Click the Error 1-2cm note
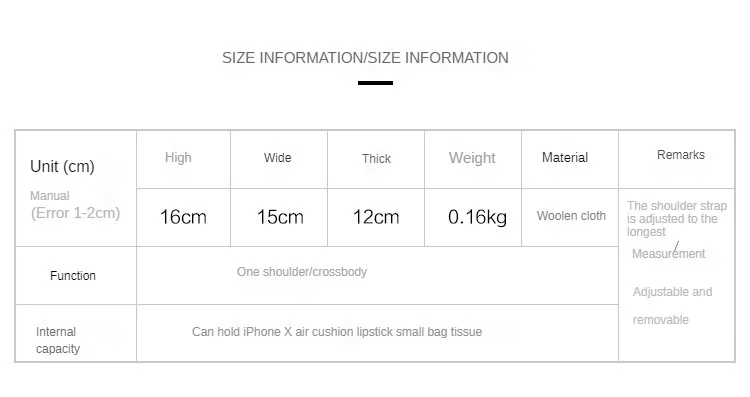Viewport: 750px width, 397px height. pos(76,213)
